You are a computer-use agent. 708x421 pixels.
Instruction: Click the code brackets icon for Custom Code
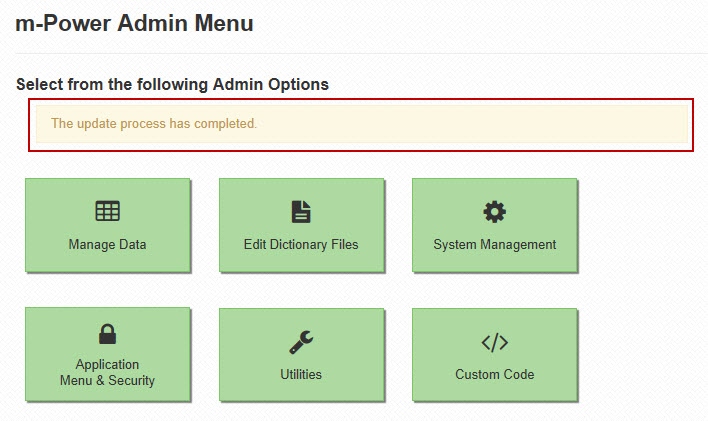pos(494,342)
